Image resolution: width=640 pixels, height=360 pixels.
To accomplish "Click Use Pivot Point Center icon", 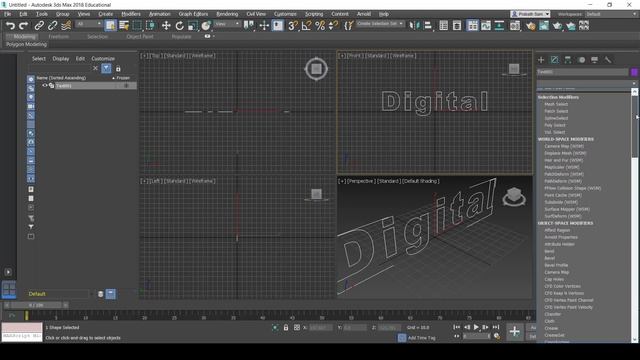I will 248,26.
